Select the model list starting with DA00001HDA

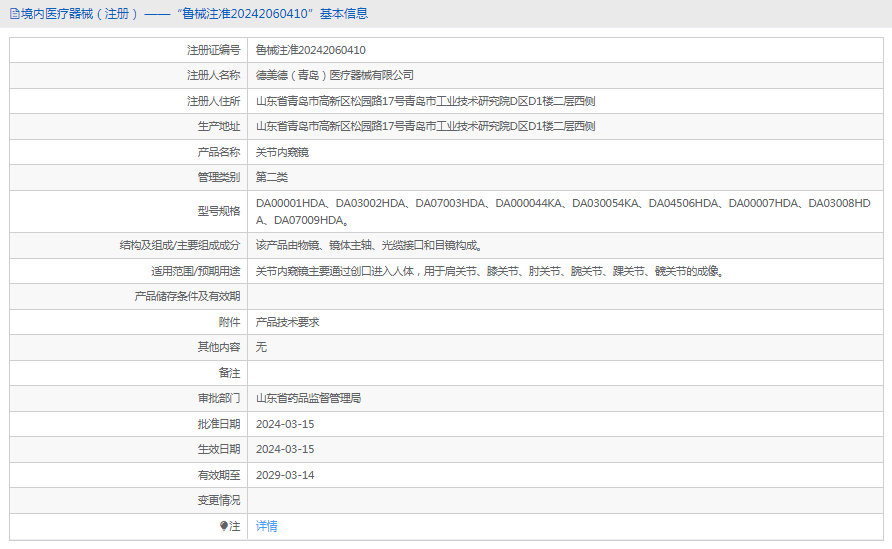(563, 212)
